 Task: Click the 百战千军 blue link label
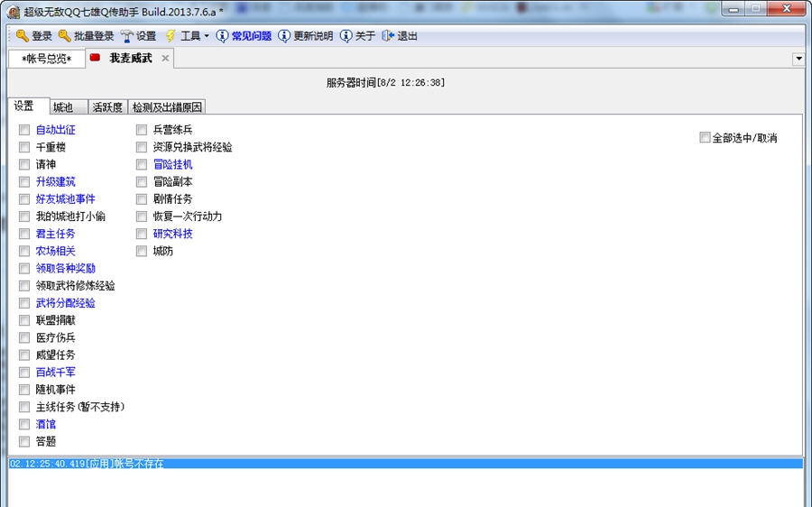click(x=55, y=373)
